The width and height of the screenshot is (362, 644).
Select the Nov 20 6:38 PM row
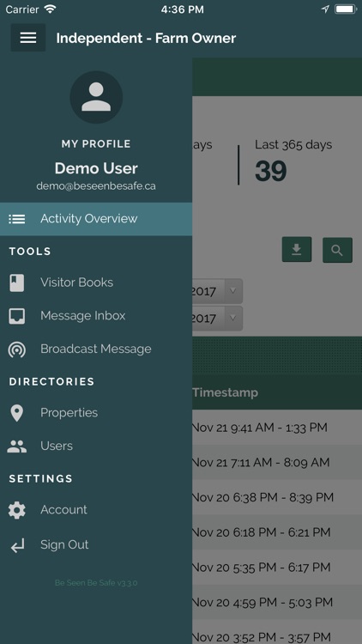pyautogui.click(x=277, y=497)
